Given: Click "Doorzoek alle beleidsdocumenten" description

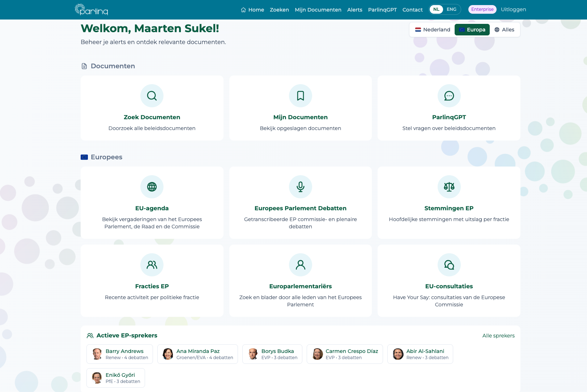Looking at the screenshot, I should click(x=152, y=128).
